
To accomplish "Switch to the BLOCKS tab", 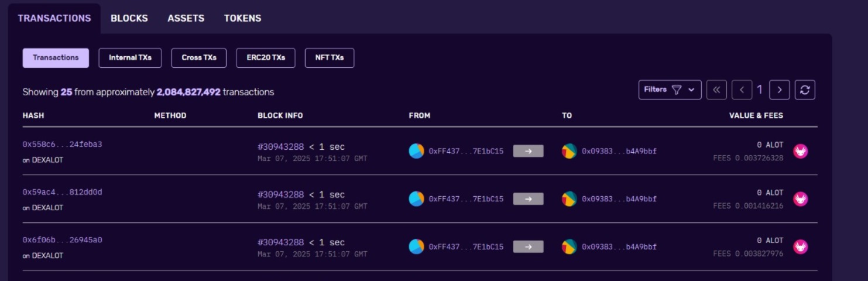I will click(129, 18).
